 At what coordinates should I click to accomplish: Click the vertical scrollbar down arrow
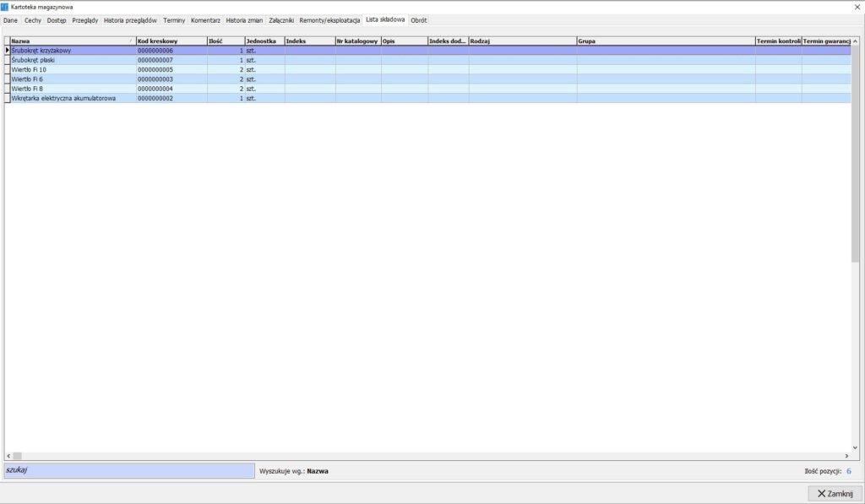coord(855,447)
